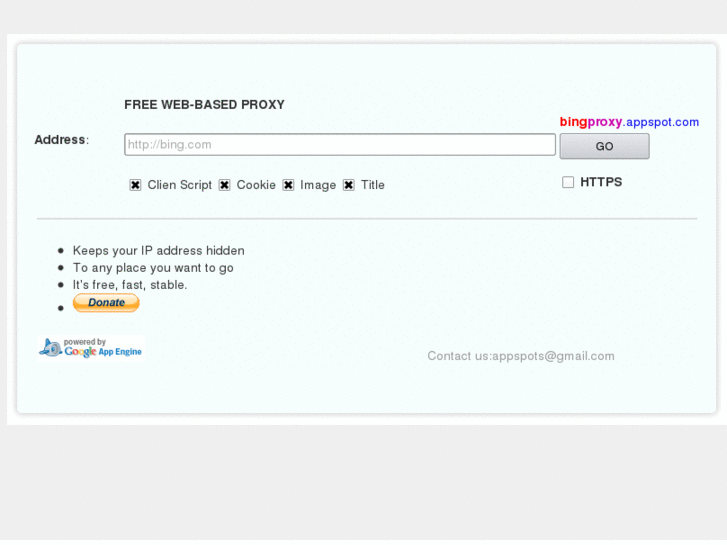The width and height of the screenshot is (727, 545).
Task: Click "To any place you want to go" text
Action: pos(153,268)
